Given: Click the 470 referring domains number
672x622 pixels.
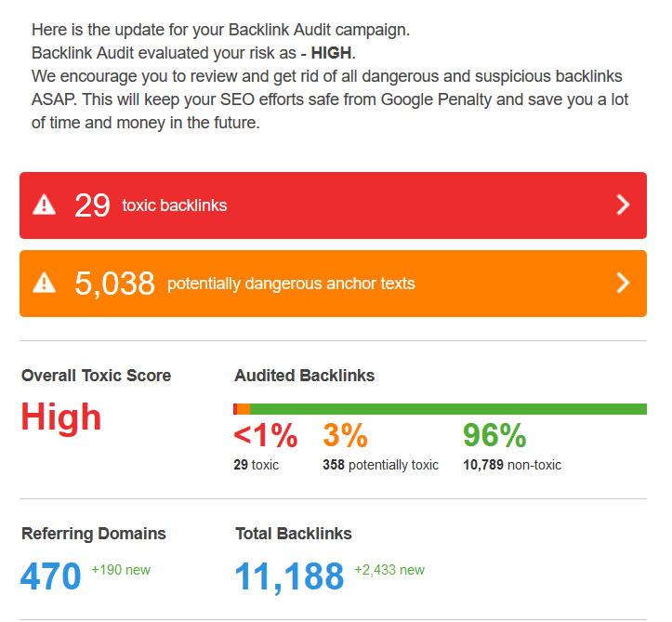Looking at the screenshot, I should click(51, 576).
